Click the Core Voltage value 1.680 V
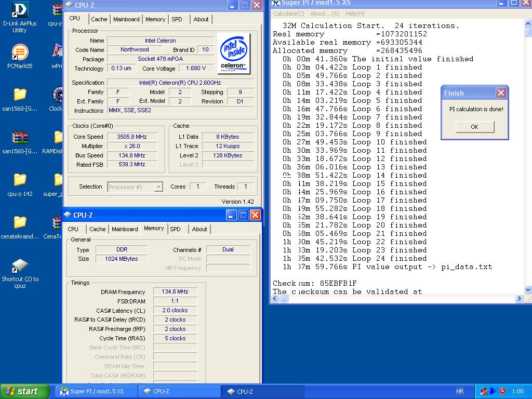 coord(196,68)
